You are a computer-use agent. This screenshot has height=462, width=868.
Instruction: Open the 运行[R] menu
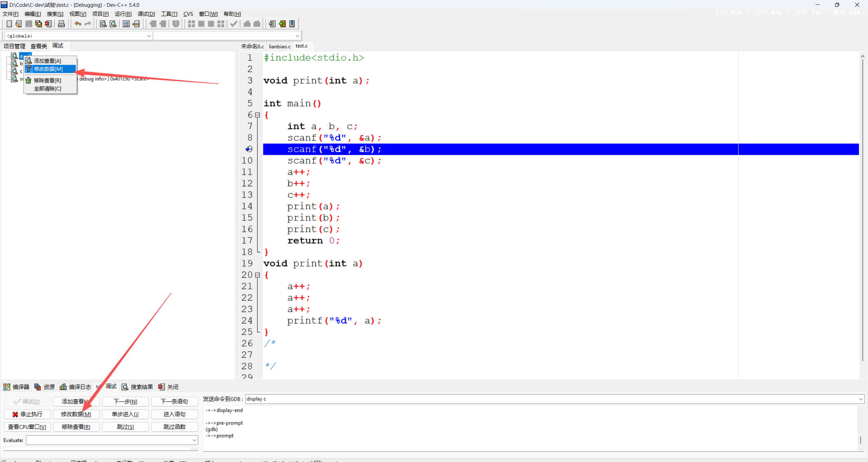coord(123,14)
